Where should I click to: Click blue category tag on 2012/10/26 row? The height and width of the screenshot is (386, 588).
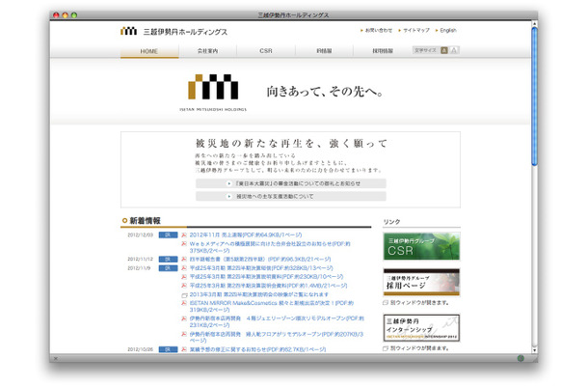[x=168, y=349]
